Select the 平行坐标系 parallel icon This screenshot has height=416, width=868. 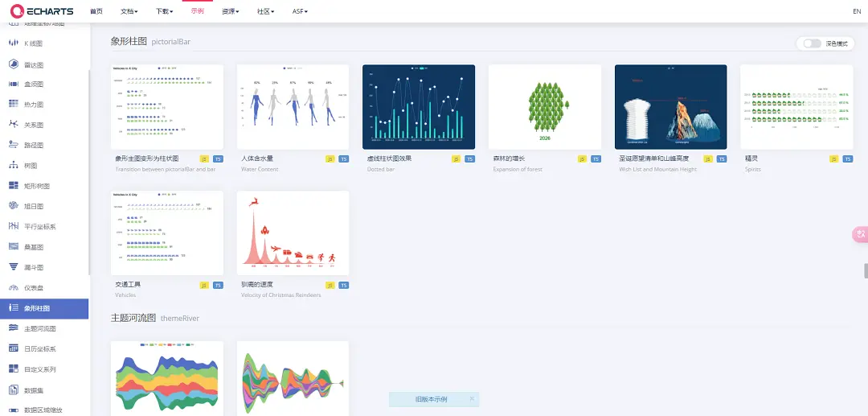point(14,226)
